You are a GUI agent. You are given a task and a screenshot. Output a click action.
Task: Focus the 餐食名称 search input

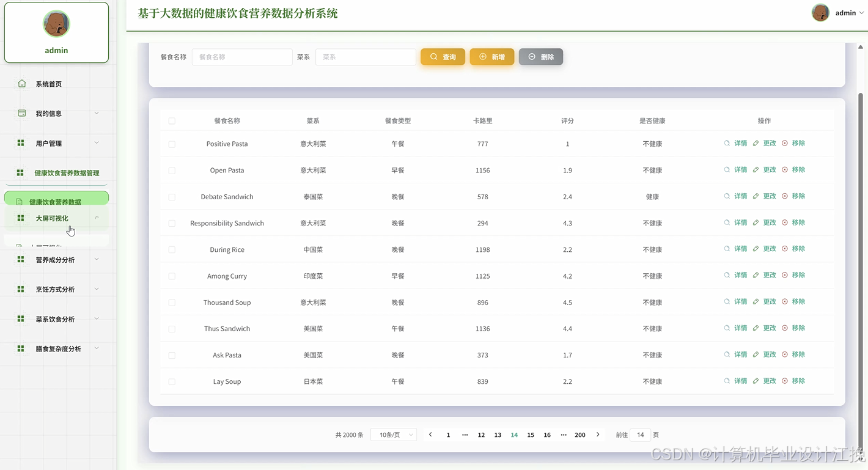coord(242,57)
